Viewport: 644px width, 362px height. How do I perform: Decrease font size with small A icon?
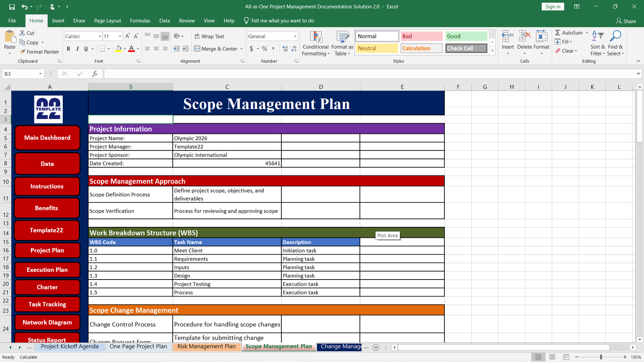pyautogui.click(x=136, y=36)
